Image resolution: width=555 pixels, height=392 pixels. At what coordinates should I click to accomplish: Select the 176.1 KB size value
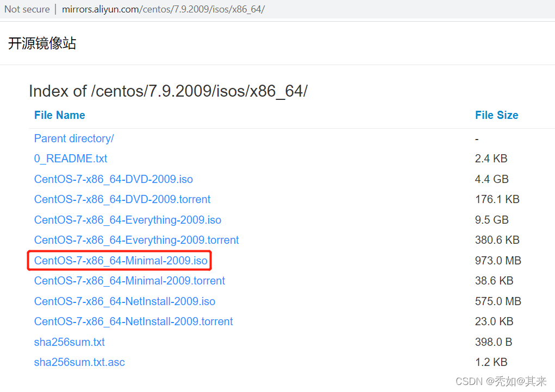tap(497, 199)
